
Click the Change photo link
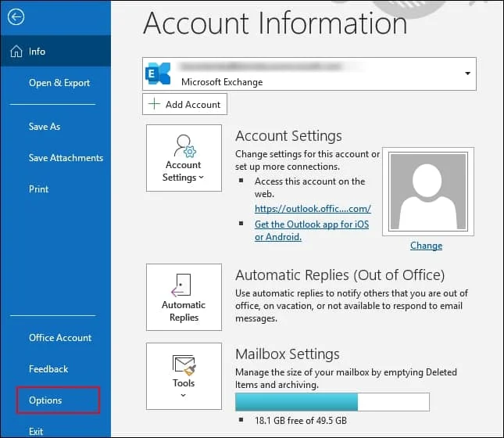[x=426, y=246]
